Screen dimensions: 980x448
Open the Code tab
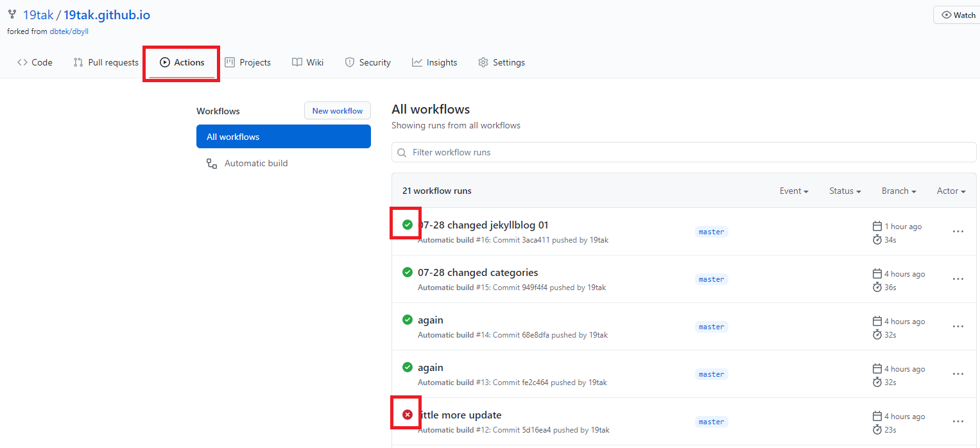35,62
